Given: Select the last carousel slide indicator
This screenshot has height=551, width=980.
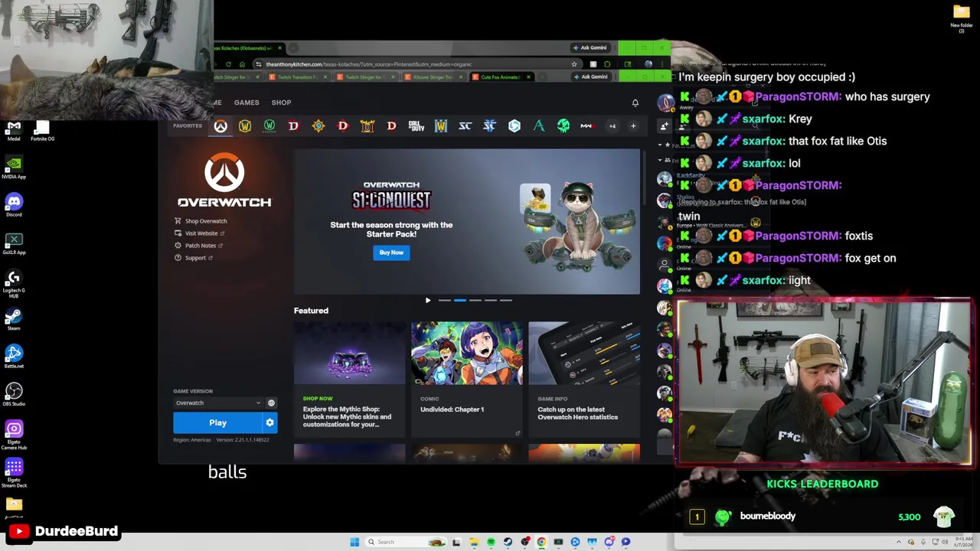Looking at the screenshot, I should pyautogui.click(x=506, y=301).
